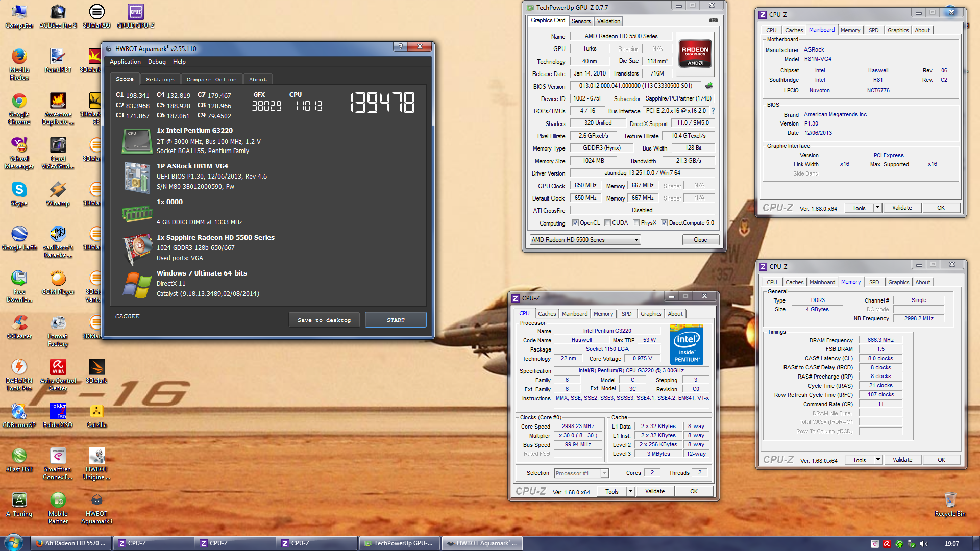Open HWBOT Unigine desktop icon
This screenshot has width=980, height=551.
tap(96, 464)
